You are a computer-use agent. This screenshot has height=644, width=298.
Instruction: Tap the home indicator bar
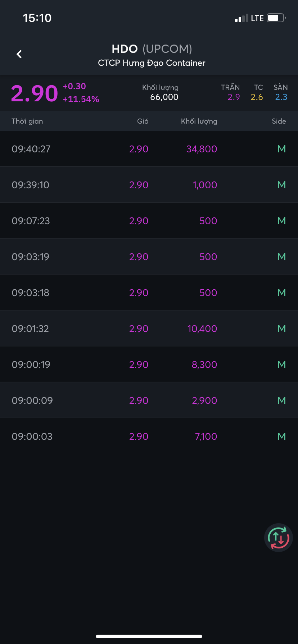click(149, 636)
